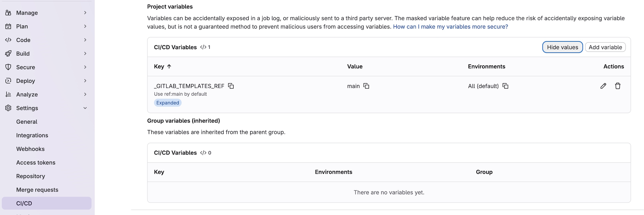The image size is (644, 215).
Task: Click the Code angle-brackets icon
Action: tap(8, 40)
